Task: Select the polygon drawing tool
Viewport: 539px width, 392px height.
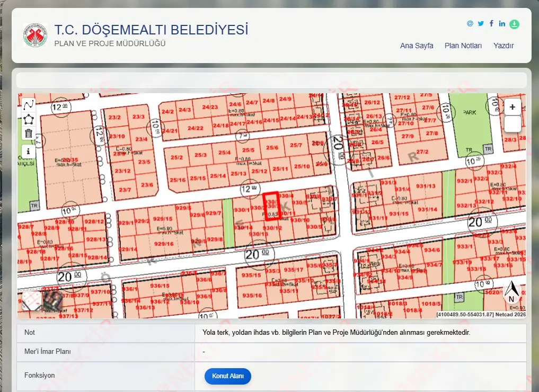Action: 29,119
